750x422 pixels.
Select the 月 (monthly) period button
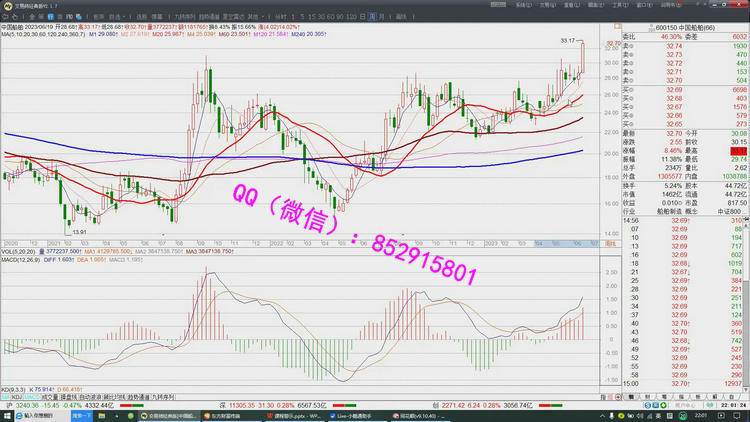(379, 17)
